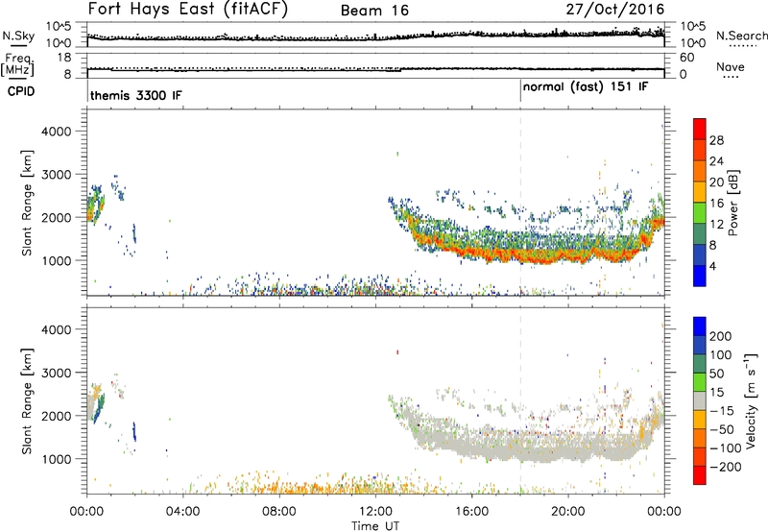Screen dimensions: 768x532
Task: Click the date '27/Oct/2016'
Action: tap(615, 10)
